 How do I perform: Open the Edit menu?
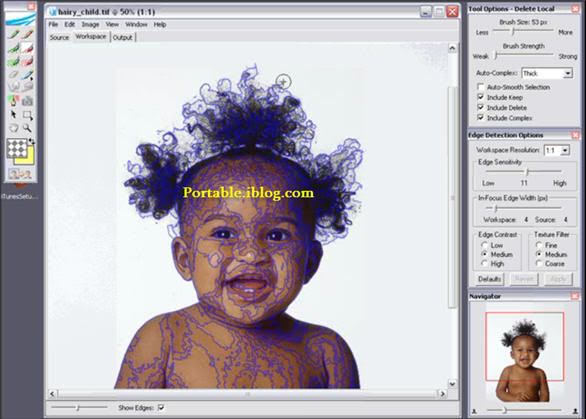pyautogui.click(x=70, y=24)
